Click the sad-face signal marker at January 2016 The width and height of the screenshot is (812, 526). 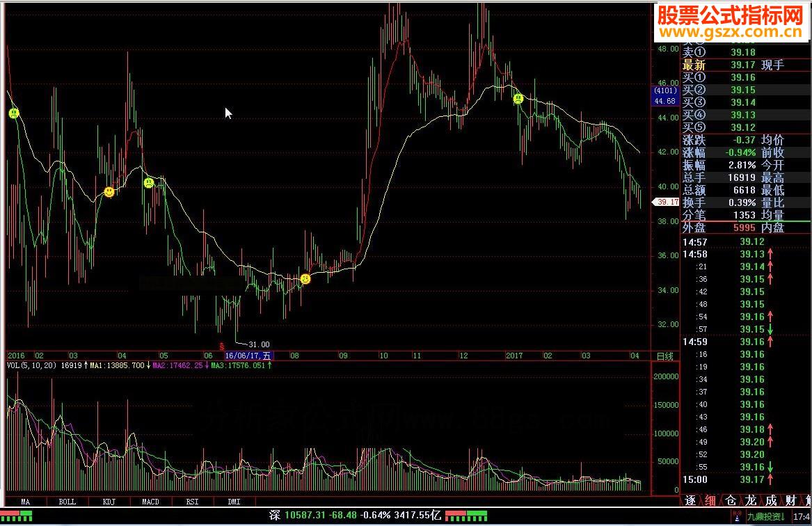(x=14, y=113)
